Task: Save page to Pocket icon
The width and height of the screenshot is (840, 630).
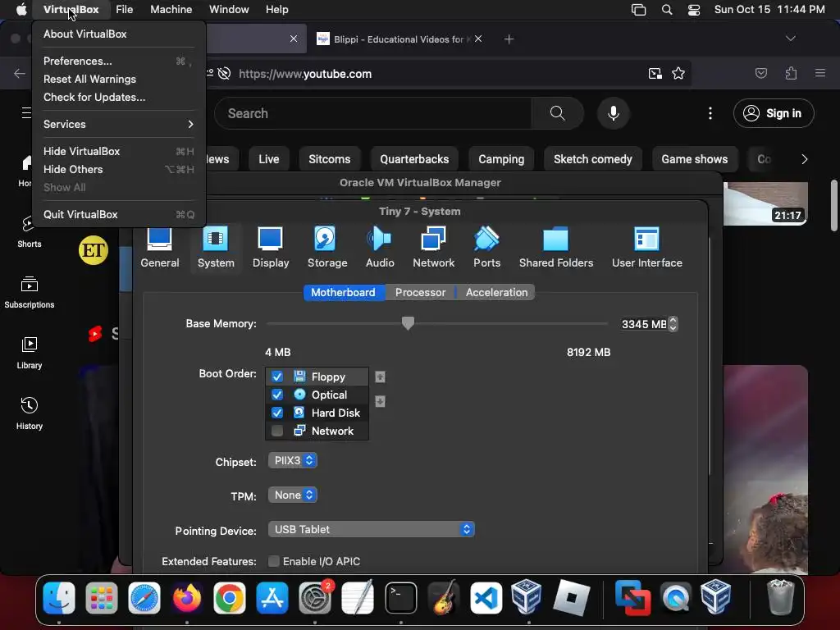Action: (x=760, y=73)
